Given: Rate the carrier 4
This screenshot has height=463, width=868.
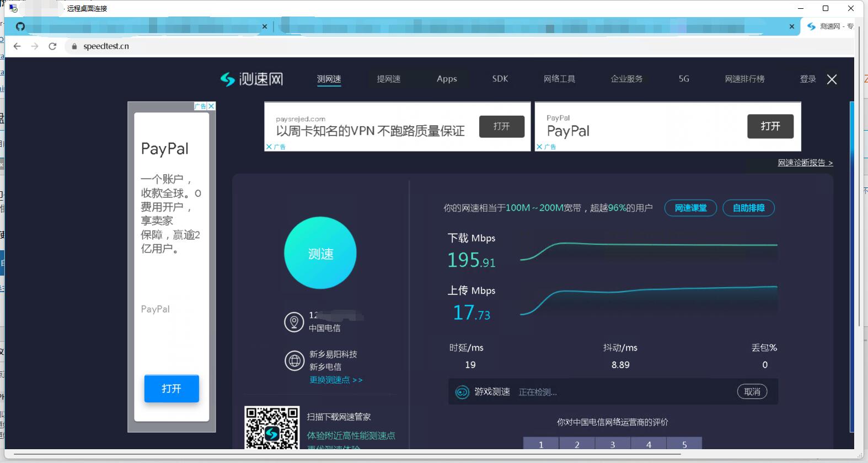Looking at the screenshot, I should click(x=649, y=444).
